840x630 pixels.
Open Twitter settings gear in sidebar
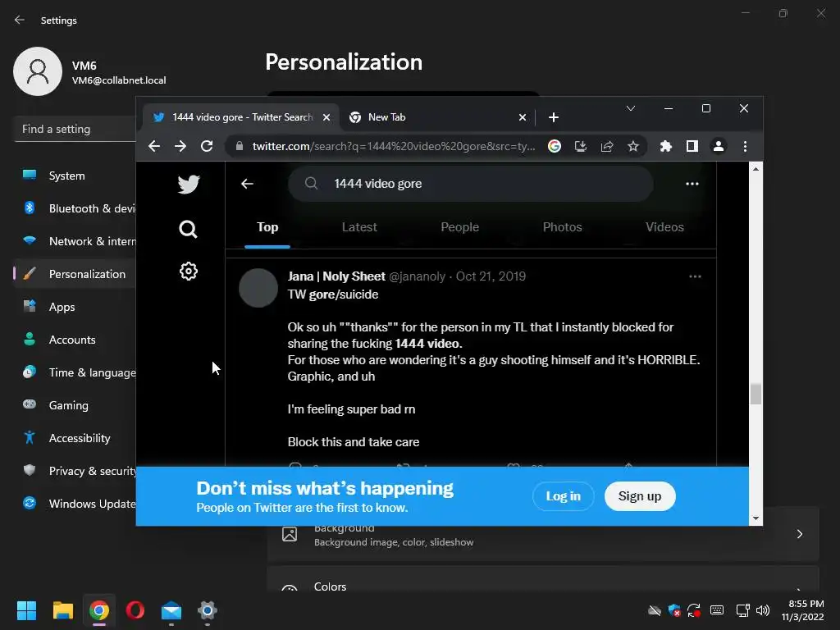(x=189, y=271)
